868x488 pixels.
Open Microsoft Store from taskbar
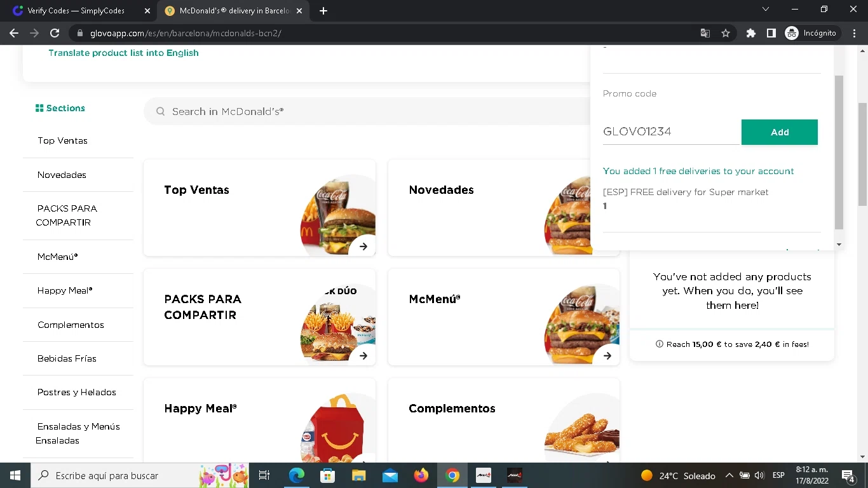pyautogui.click(x=327, y=475)
